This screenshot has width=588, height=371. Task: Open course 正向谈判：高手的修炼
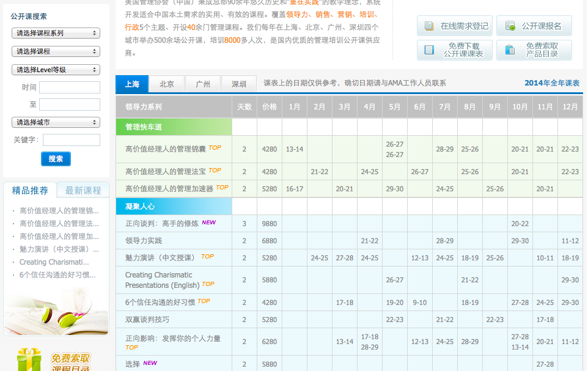click(162, 224)
